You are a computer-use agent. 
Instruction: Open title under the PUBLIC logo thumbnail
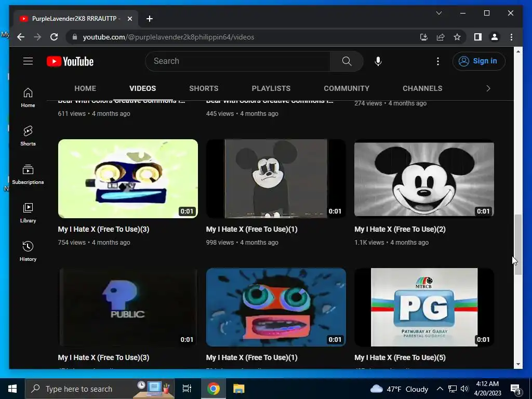coord(103,357)
